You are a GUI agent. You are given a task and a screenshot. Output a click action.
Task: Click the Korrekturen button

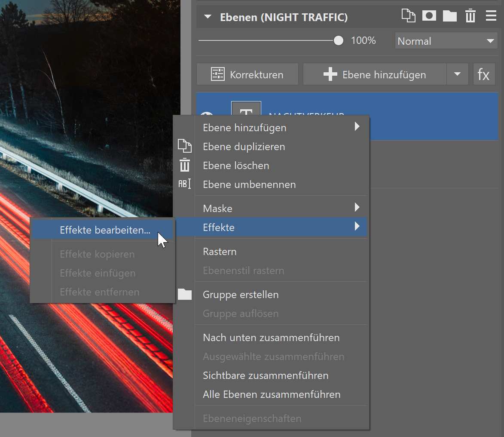[247, 74]
